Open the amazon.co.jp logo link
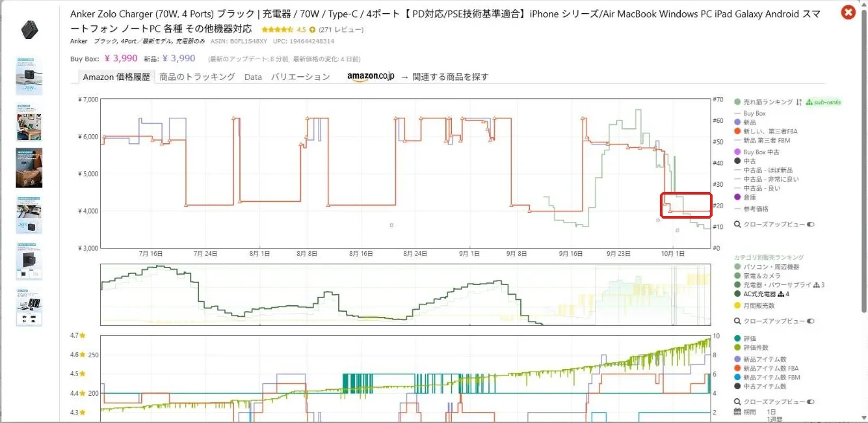This screenshot has height=423, width=868. coord(371,77)
